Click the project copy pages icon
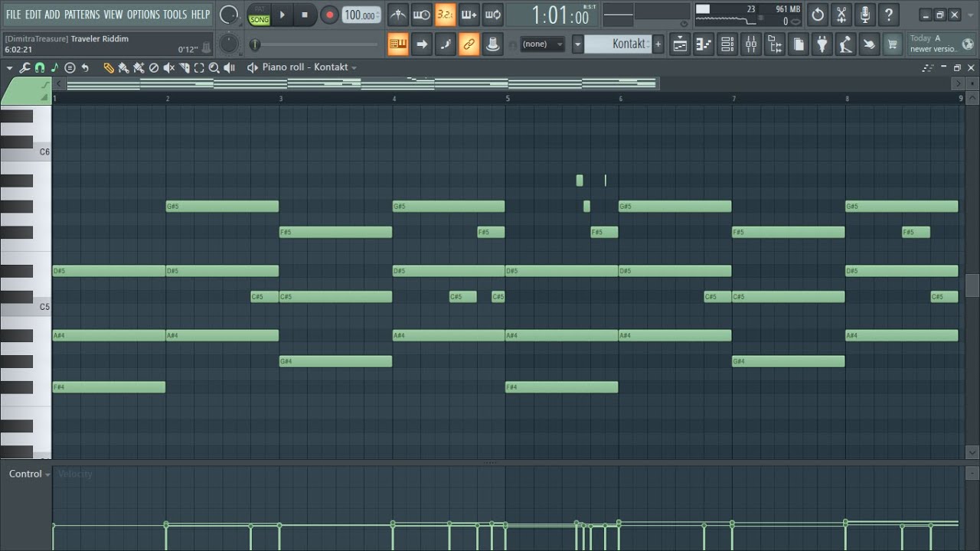The height and width of the screenshot is (551, 980). 799,44
